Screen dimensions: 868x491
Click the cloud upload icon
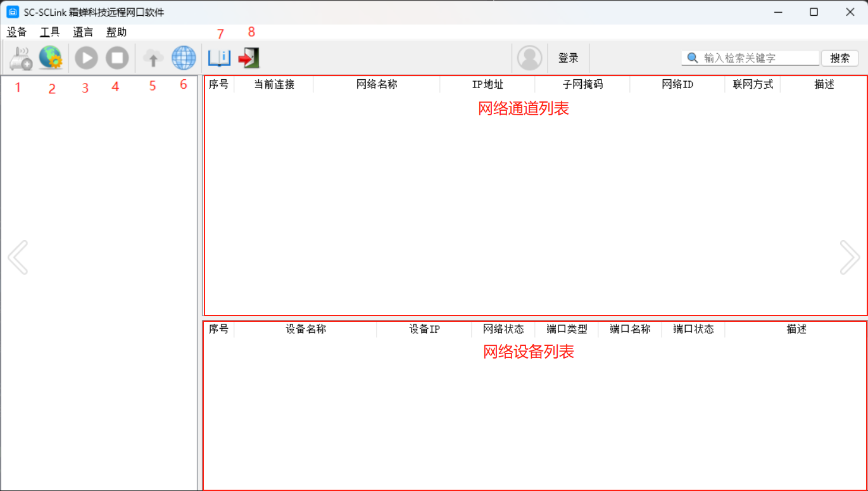[153, 58]
